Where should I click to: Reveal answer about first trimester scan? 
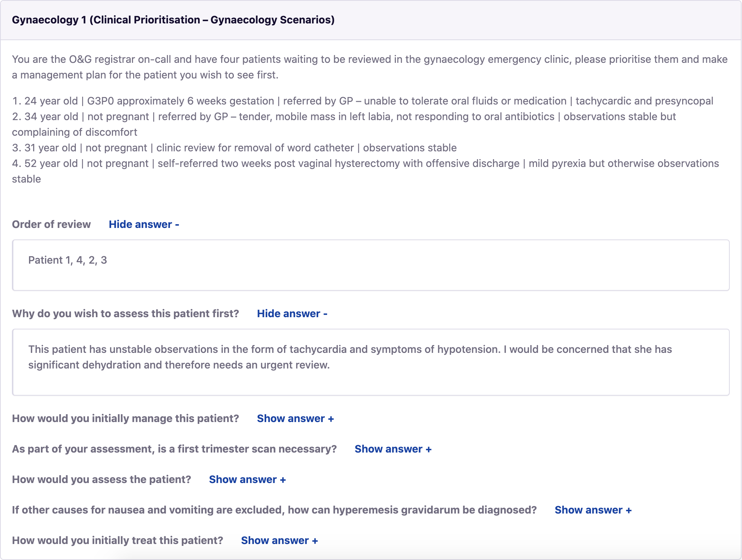393,449
